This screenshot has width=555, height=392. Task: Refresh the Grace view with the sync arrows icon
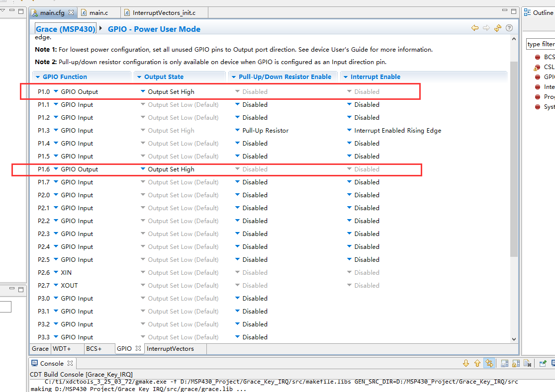(x=498, y=28)
